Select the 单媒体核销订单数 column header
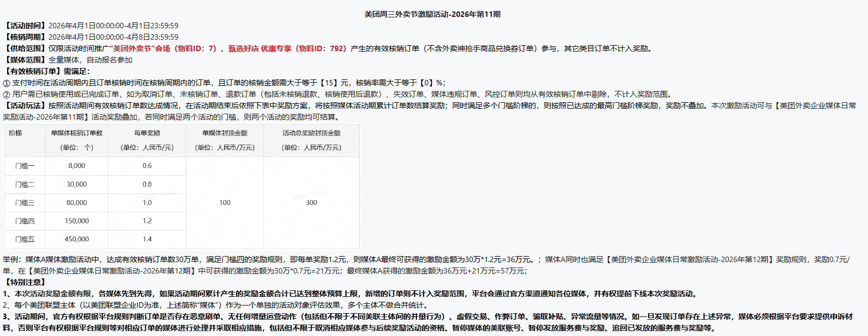Image resolution: width=868 pixels, height=336 pixels. pos(77,133)
